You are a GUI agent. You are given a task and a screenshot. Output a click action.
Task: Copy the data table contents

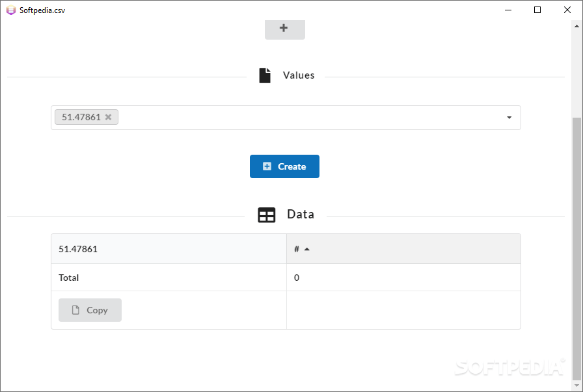(90, 310)
